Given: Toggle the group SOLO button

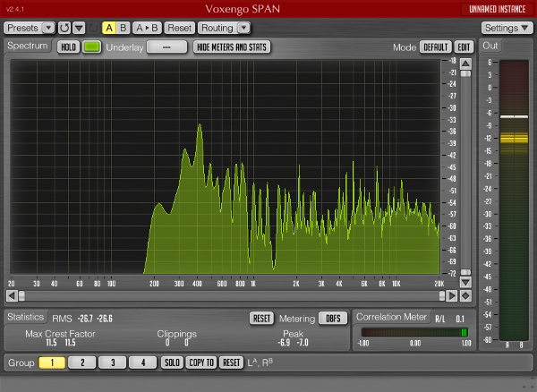Looking at the screenshot, I should (x=172, y=362).
